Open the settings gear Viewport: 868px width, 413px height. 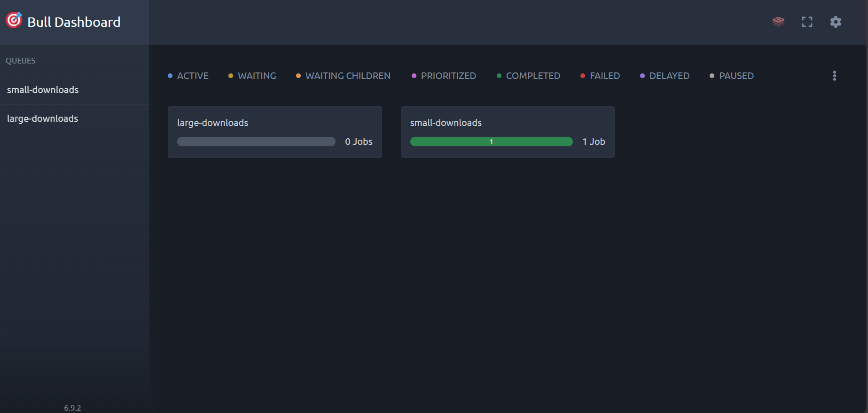[835, 22]
